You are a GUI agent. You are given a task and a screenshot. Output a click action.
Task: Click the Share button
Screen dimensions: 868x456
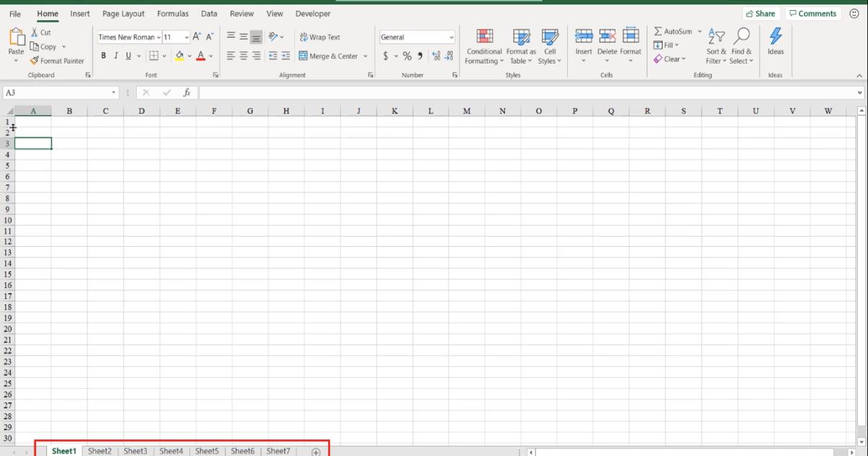[761, 13]
